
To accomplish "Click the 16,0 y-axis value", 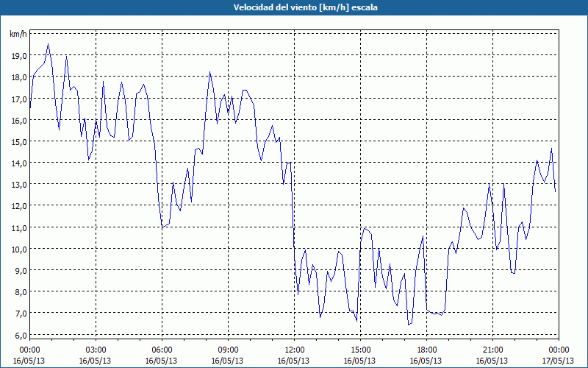I will coord(19,120).
